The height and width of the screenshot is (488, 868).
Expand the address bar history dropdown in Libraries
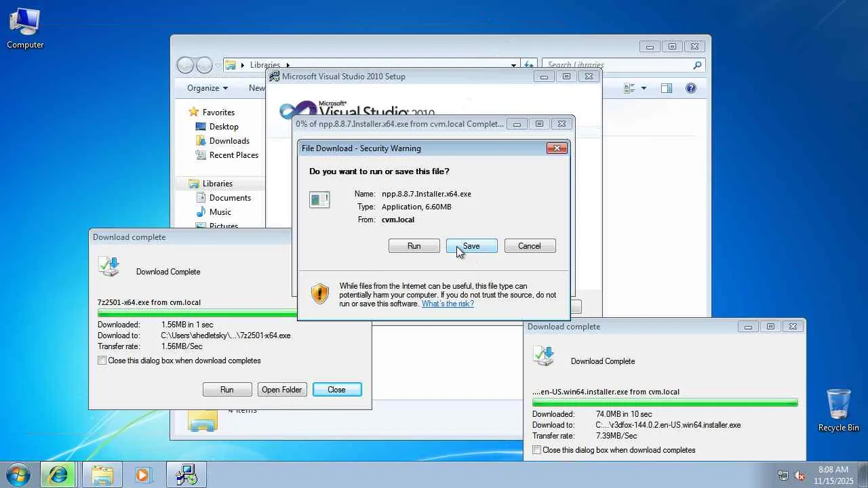click(513, 66)
